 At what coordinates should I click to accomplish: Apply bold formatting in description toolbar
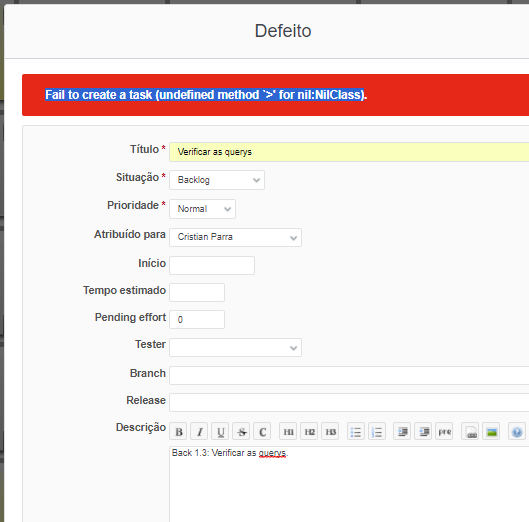[178, 431]
